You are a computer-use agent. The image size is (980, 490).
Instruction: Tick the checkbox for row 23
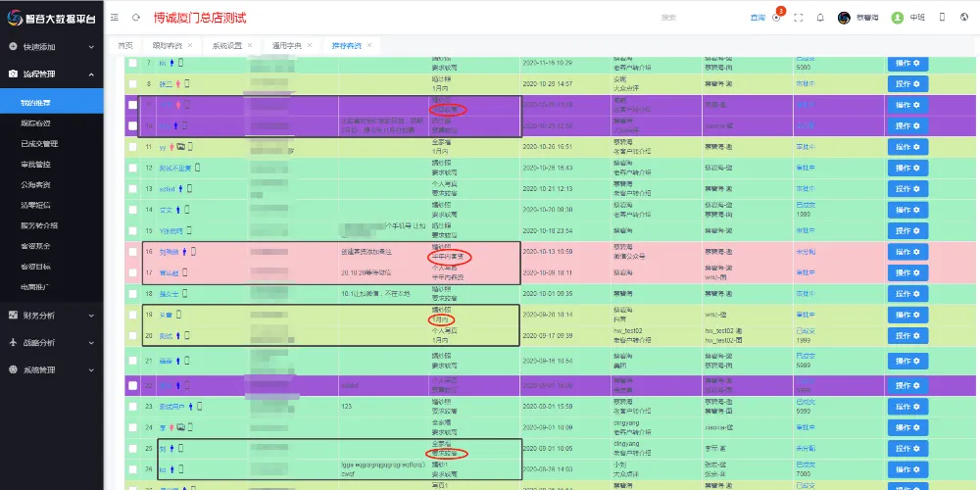(x=132, y=406)
